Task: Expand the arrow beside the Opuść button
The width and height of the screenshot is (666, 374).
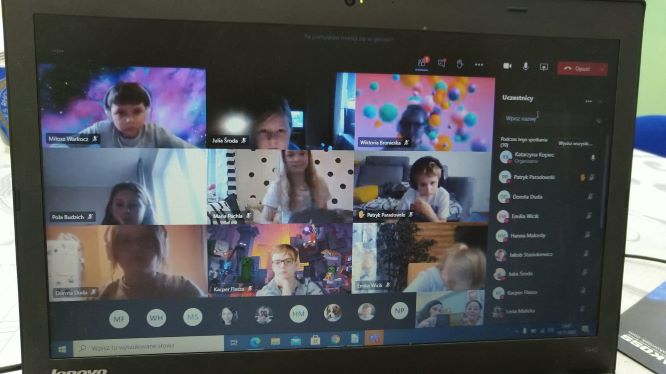Action: coord(602,69)
